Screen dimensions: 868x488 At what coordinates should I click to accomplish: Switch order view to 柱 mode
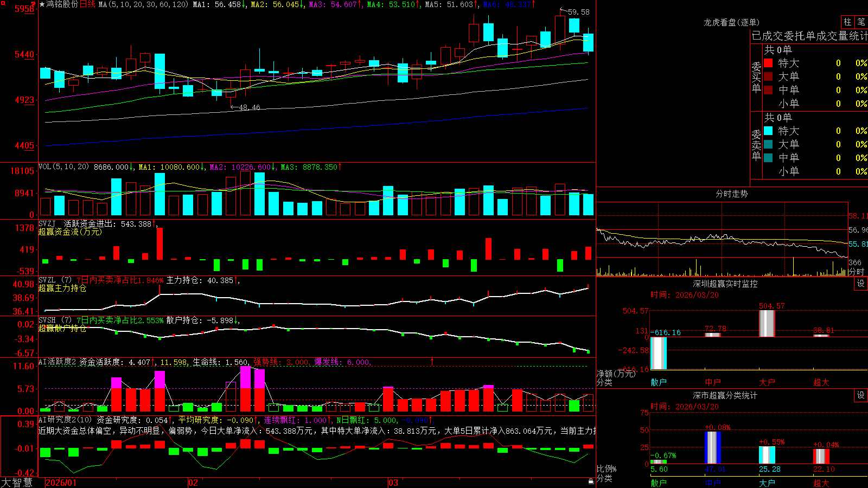click(x=847, y=22)
